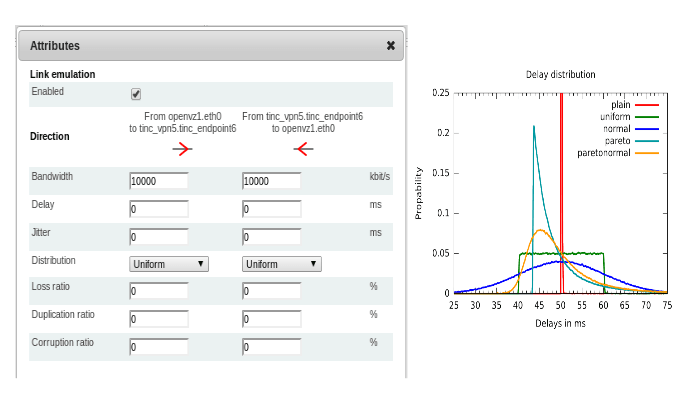Click the second Bandwidth input field
The width and height of the screenshot is (688, 403).
(x=271, y=181)
